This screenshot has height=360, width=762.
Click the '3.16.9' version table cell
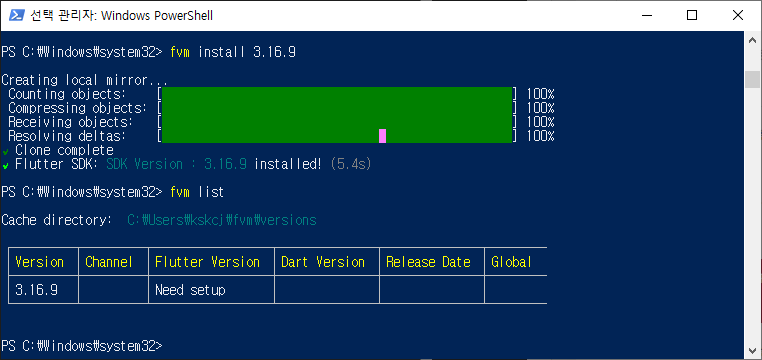(36, 291)
